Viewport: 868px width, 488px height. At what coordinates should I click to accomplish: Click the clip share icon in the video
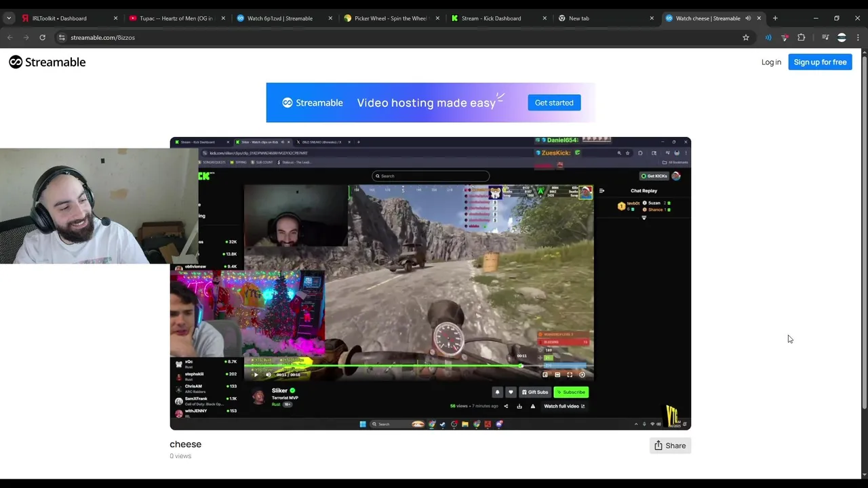pos(506,406)
